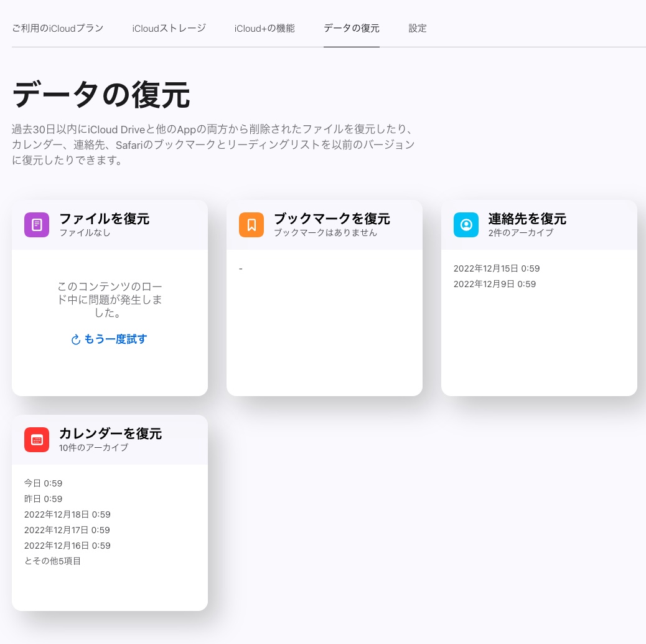Select calendar archive 2022年12月16日 0:59
The image size is (646, 644).
[x=67, y=546]
